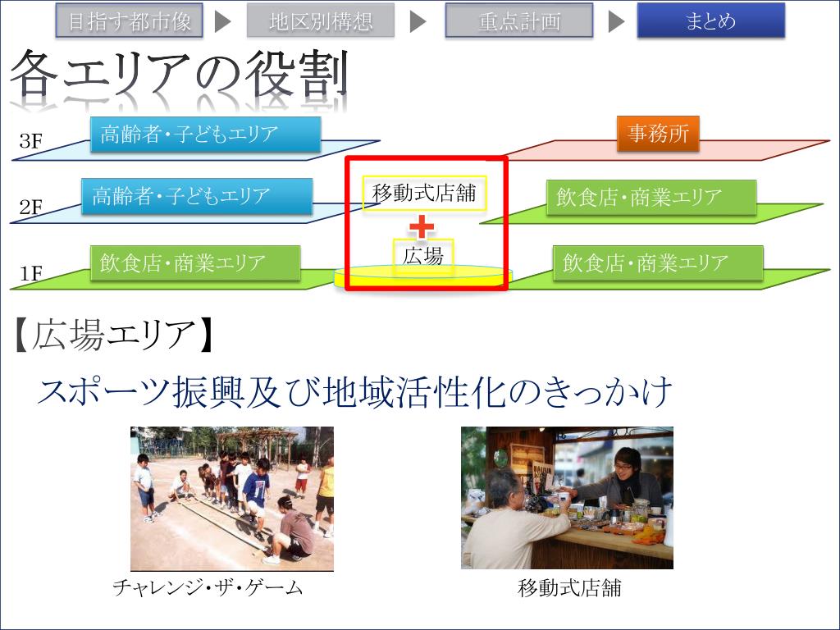Click the スポーツ振興及び地域活性化のきっかけ text
This screenshot has width=840, height=630.
[x=354, y=391]
